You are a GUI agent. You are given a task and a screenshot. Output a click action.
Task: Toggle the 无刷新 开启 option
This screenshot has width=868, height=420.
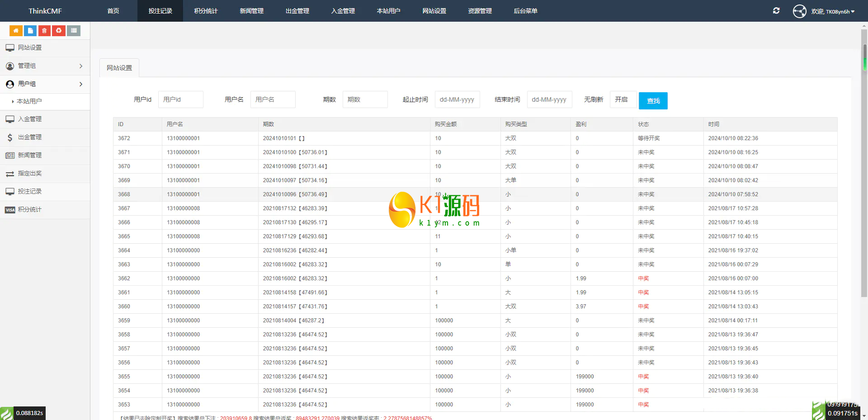(x=623, y=99)
